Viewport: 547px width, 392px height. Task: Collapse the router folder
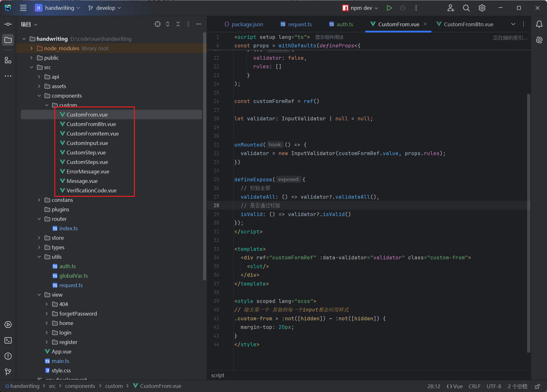[39, 219]
